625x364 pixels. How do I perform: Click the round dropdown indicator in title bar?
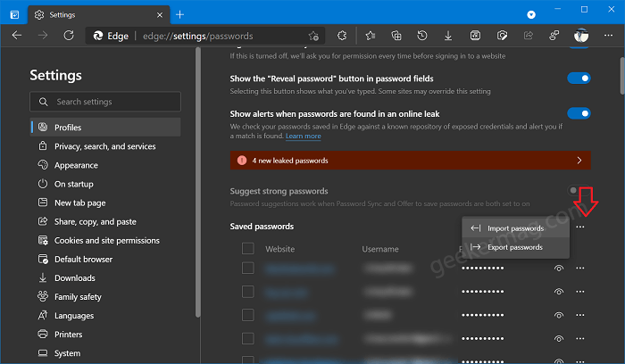[531, 15]
